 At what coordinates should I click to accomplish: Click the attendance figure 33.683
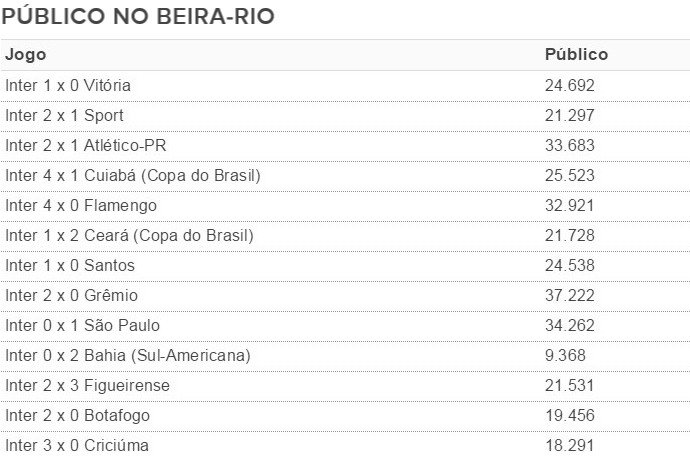pyautogui.click(x=570, y=145)
